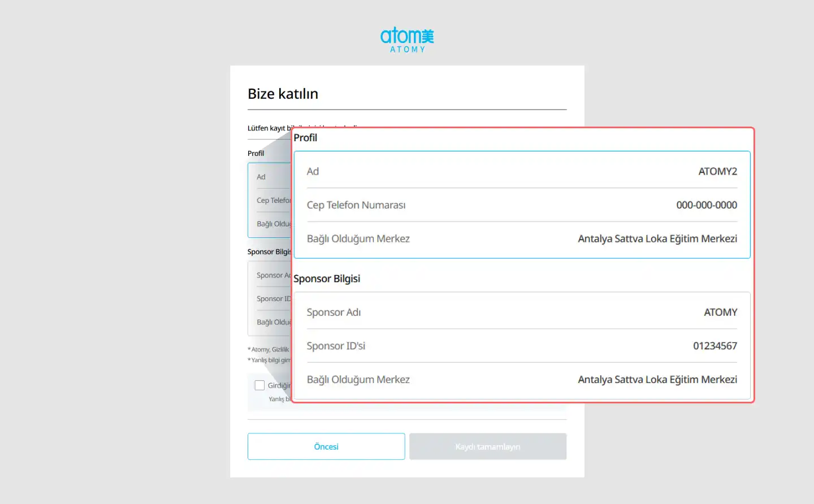Click the sponsor ID value 01234567

[x=715, y=346]
